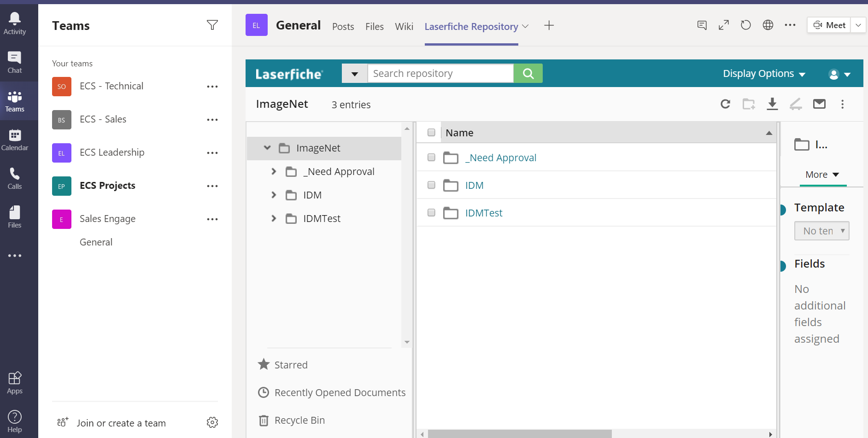Open ECS - Technical more options

(x=212, y=87)
